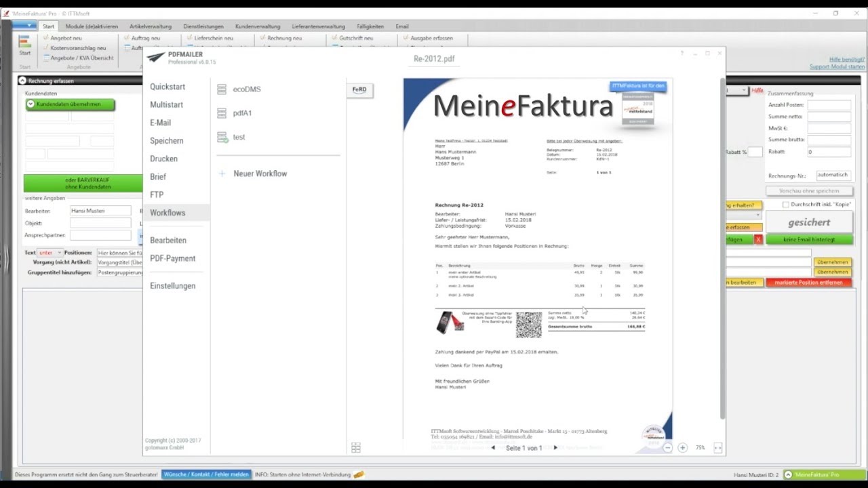Open the Speichern section
The width and height of the screenshot is (868, 488).
(167, 141)
